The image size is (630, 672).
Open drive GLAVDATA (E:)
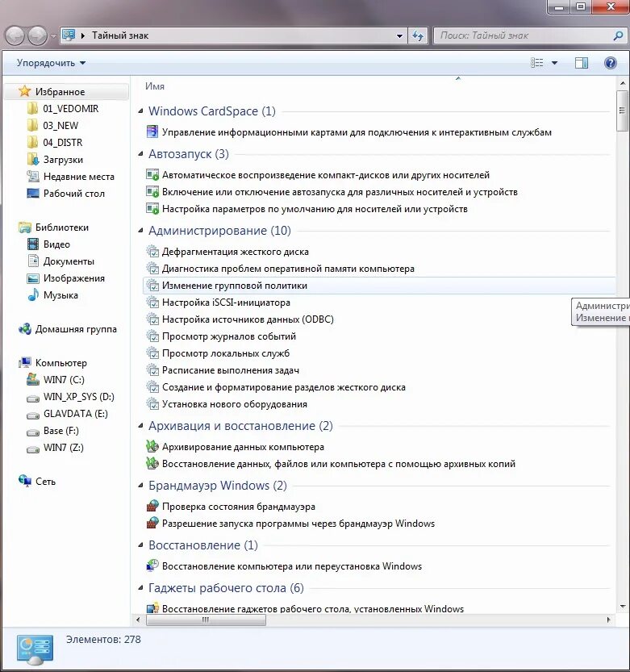(76, 414)
